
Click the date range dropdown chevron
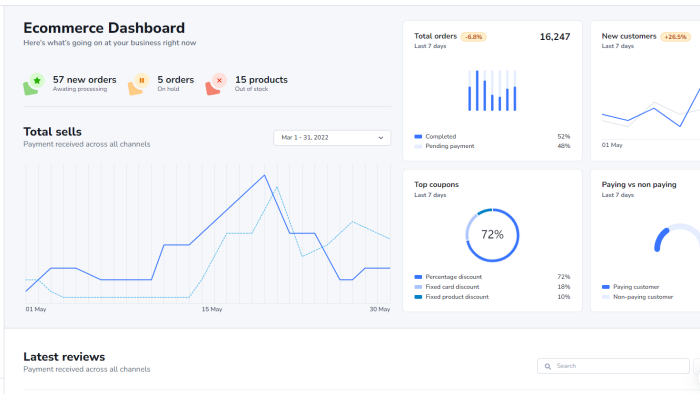click(x=381, y=138)
